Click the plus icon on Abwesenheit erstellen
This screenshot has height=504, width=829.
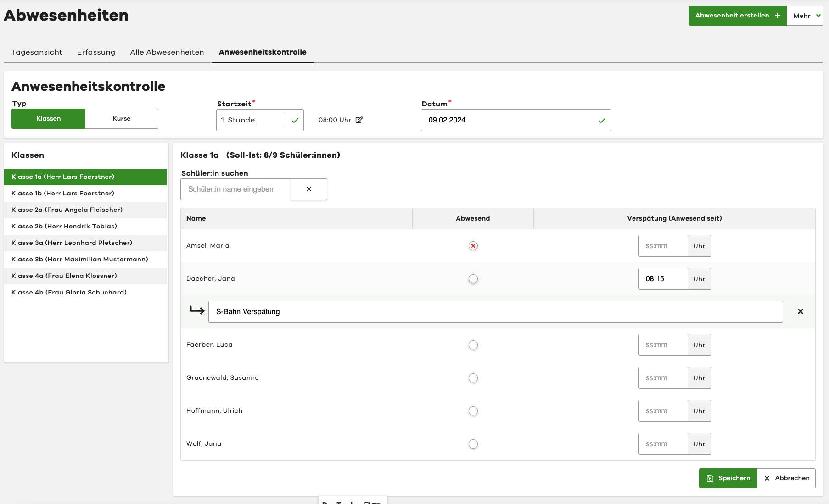click(x=778, y=16)
